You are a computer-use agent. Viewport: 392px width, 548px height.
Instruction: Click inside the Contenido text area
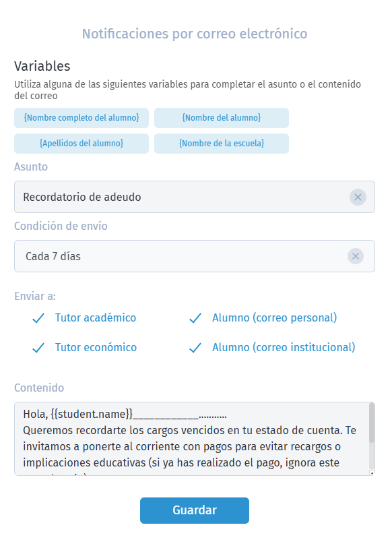coord(192,439)
